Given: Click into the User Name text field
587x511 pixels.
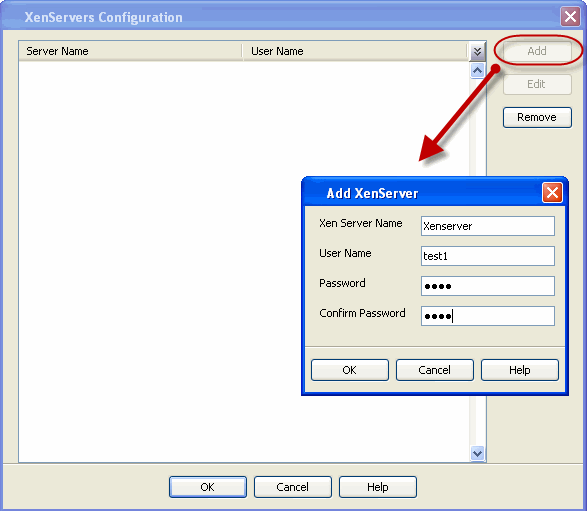Looking at the screenshot, I should [x=488, y=256].
